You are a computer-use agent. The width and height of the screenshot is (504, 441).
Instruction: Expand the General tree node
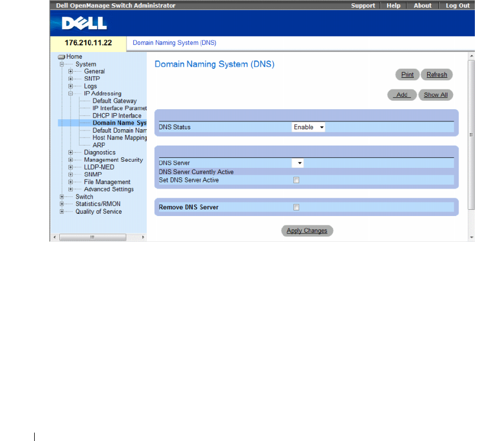pos(71,71)
